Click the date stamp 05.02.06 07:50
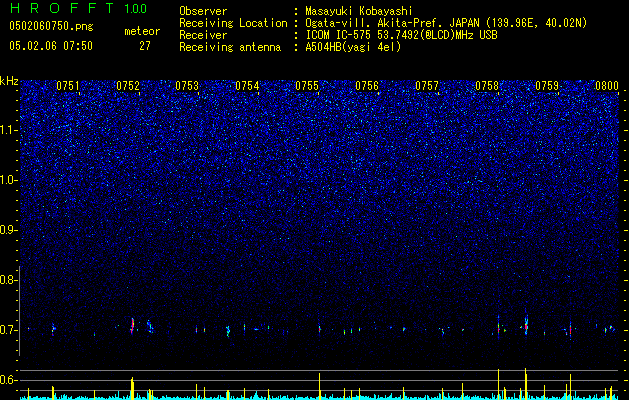 tap(51, 46)
